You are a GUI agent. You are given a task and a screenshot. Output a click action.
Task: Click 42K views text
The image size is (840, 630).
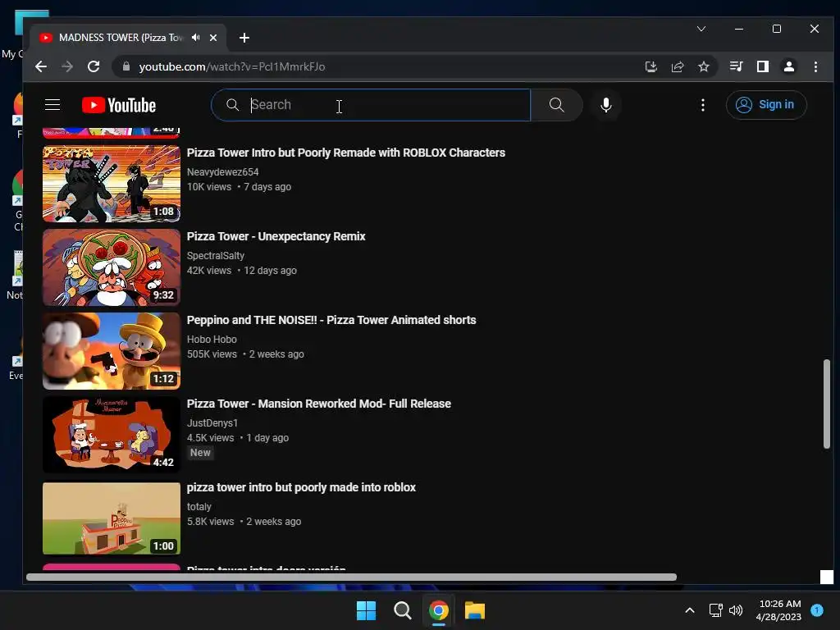point(209,271)
